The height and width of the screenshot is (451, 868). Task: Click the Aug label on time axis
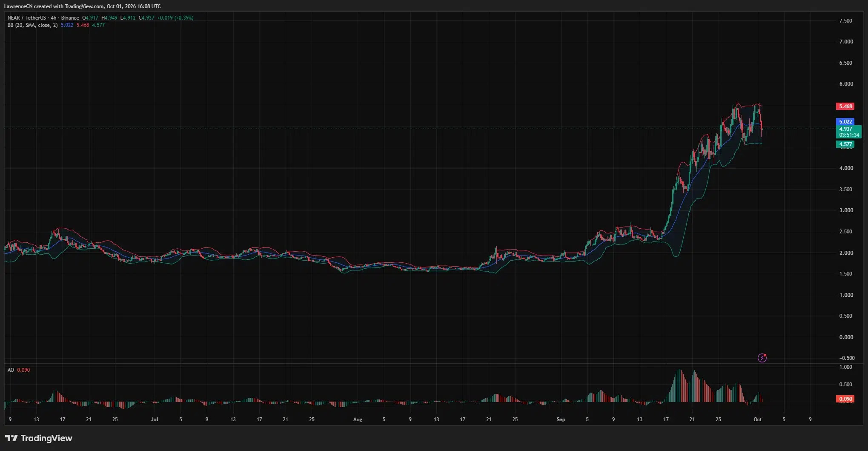coord(358,419)
